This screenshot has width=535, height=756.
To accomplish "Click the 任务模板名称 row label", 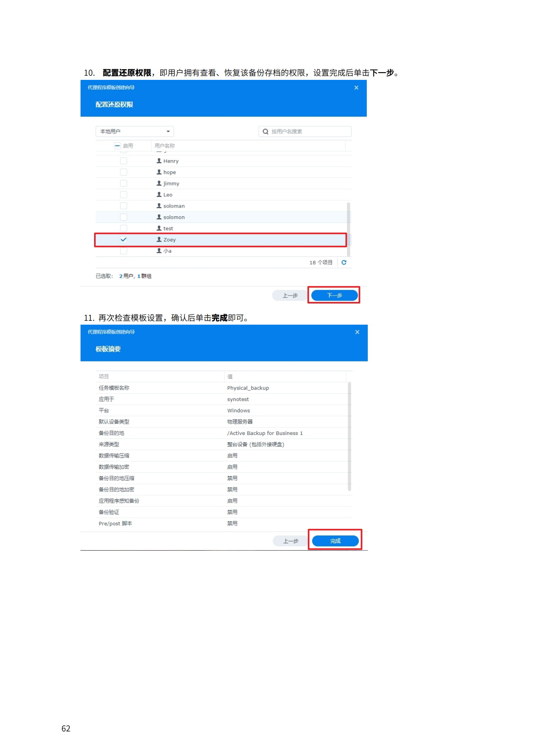I will (x=114, y=388).
